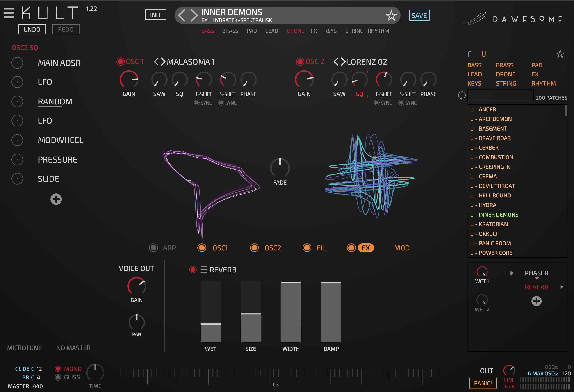Select the F factory patches tab
Viewport: 574px width, 392px height.
tap(469, 54)
